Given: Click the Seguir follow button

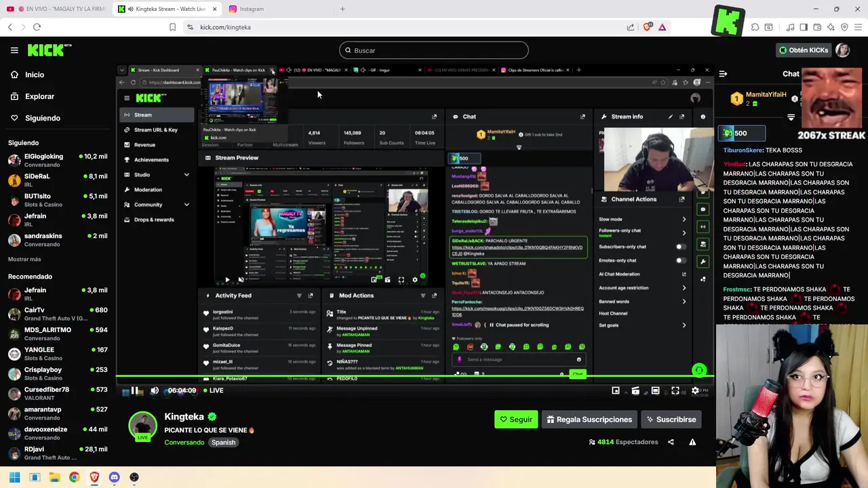Looking at the screenshot, I should pos(516,420).
